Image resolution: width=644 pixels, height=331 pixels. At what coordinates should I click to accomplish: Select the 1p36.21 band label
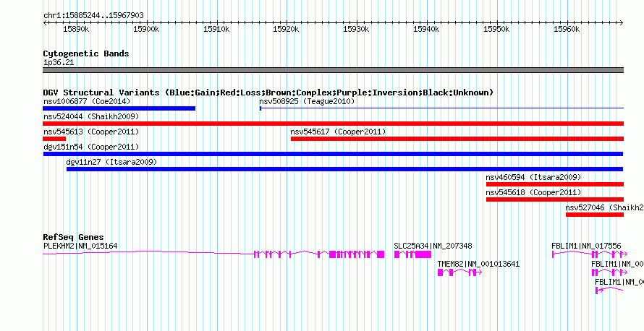pyautogui.click(x=59, y=63)
